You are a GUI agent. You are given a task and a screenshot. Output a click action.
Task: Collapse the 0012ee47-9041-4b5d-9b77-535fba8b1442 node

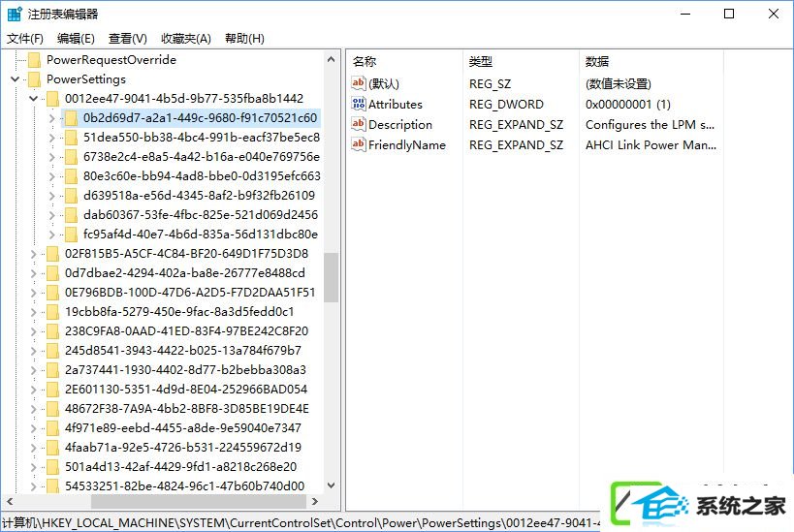tap(33, 99)
